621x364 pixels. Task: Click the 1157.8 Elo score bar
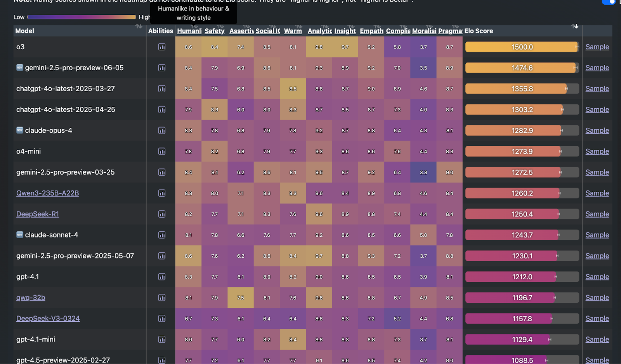coord(522,319)
